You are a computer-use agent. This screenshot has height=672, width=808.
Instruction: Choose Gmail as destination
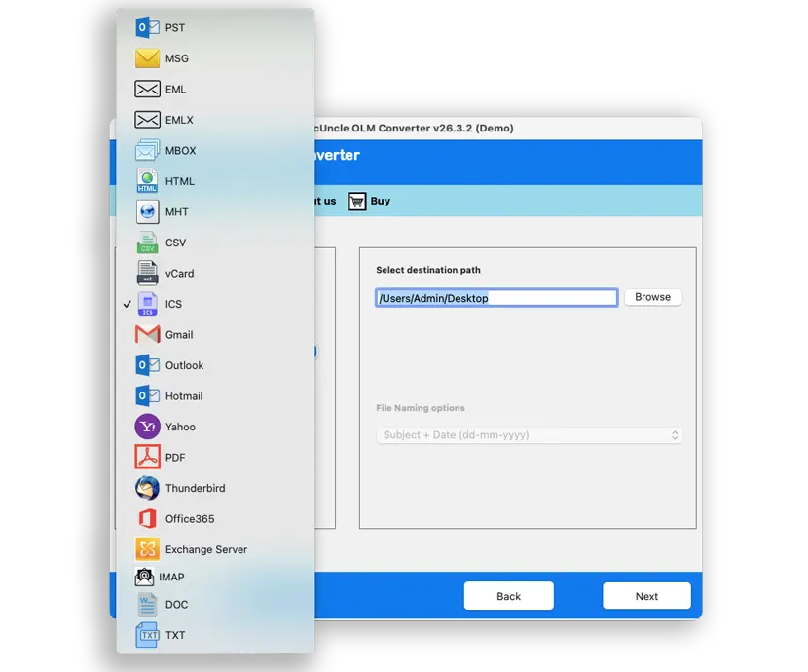(215, 334)
